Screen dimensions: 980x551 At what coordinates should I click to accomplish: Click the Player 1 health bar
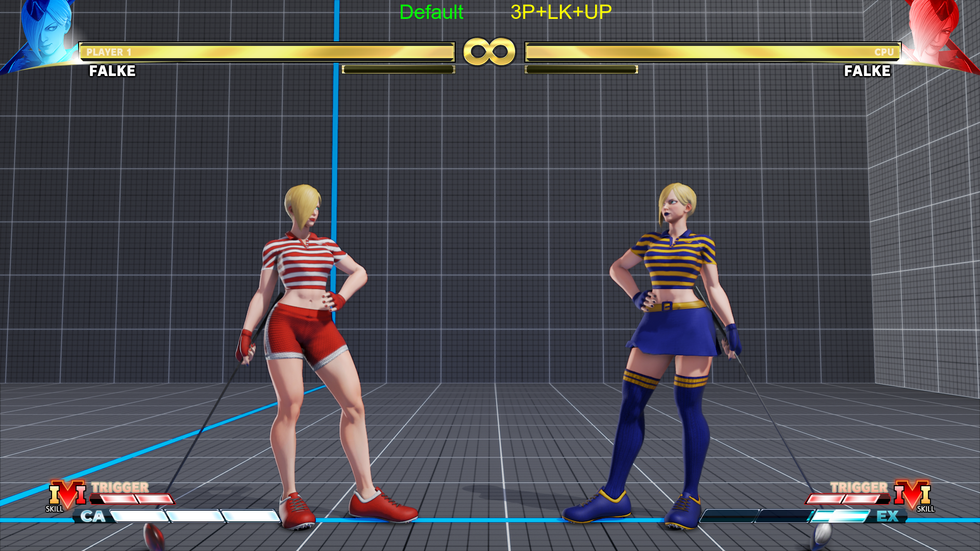[266, 52]
